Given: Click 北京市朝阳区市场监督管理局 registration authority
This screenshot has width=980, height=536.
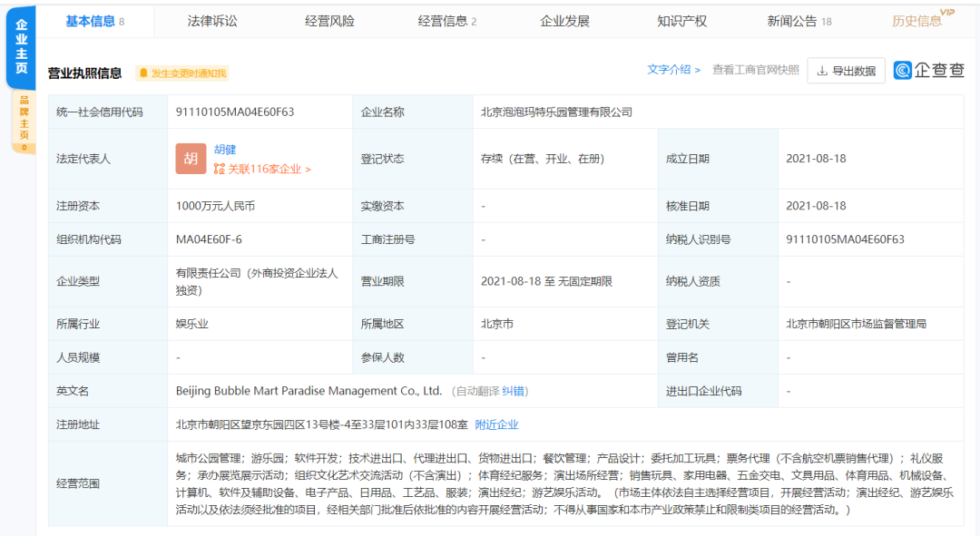Looking at the screenshot, I should (857, 324).
